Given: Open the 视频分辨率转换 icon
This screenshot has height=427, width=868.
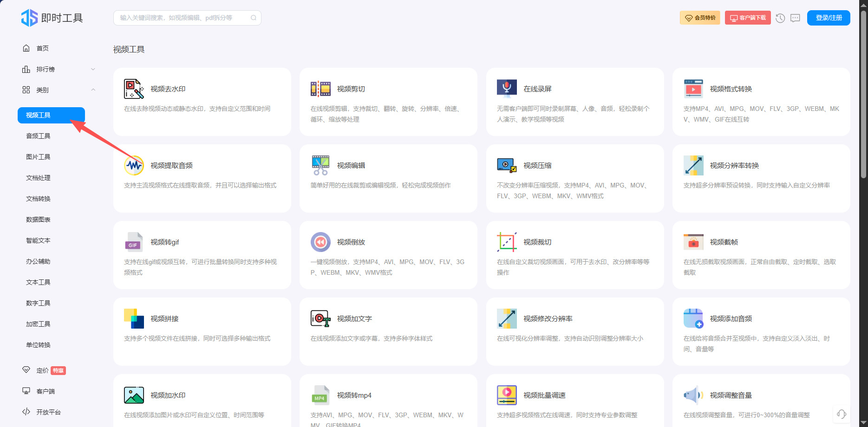Looking at the screenshot, I should pyautogui.click(x=693, y=165).
